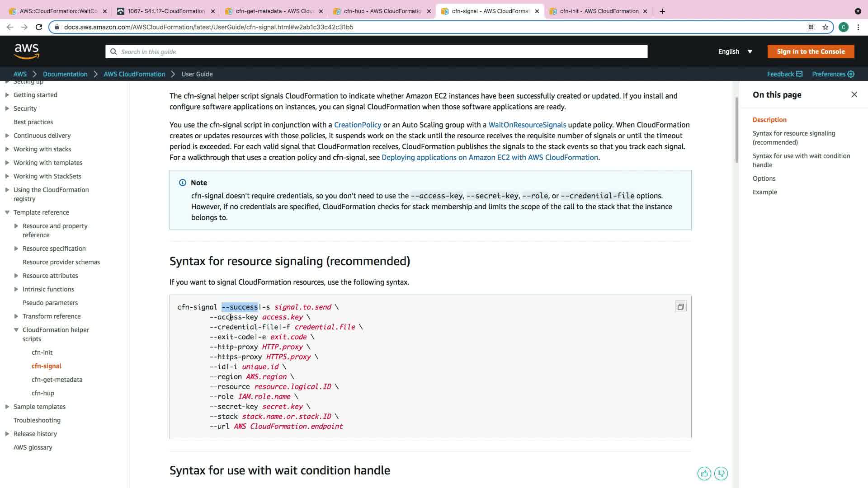Image resolution: width=868 pixels, height=488 pixels.
Task: Open the WaitOnResourceSignals link
Action: 527,125
